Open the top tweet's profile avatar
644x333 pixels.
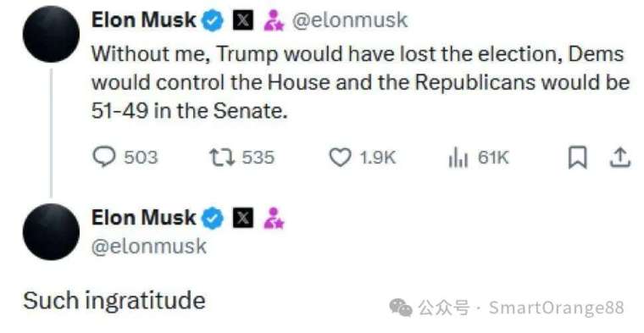point(52,34)
